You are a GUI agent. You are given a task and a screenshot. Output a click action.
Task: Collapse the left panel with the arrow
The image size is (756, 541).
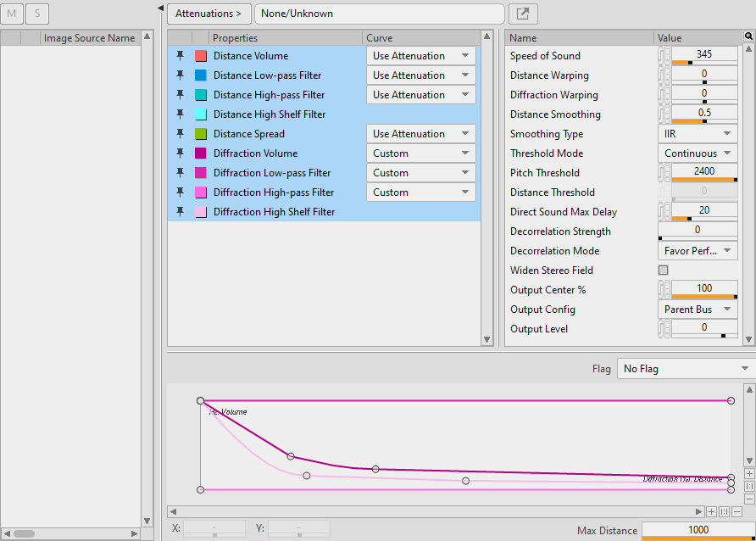(161, 8)
